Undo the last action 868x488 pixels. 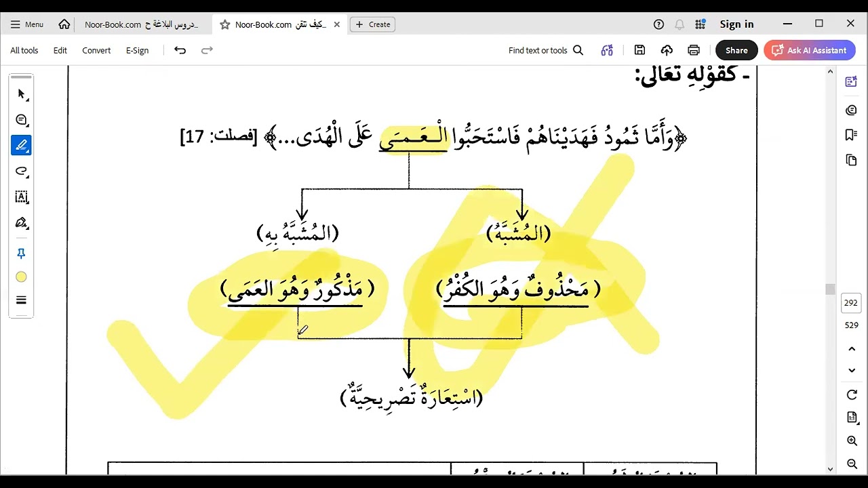[180, 50]
